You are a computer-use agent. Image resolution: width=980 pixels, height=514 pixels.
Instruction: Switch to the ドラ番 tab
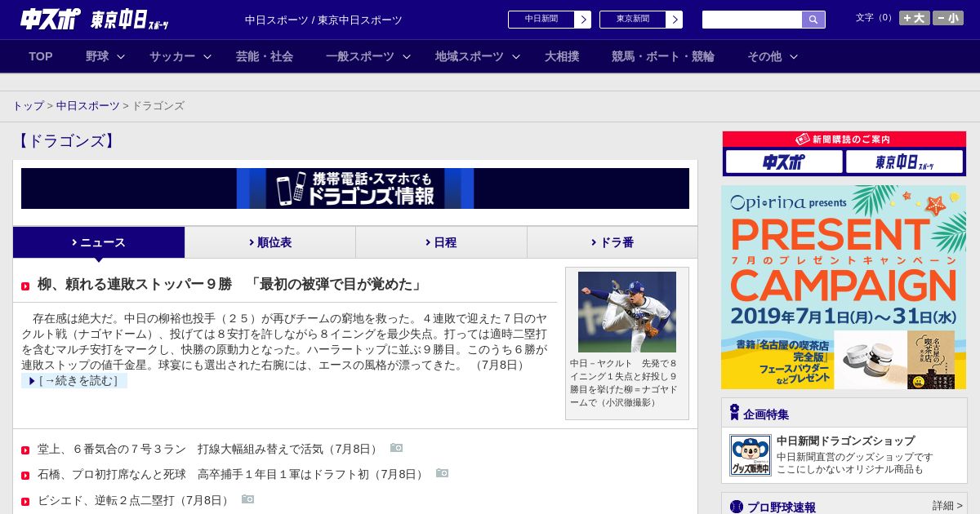[612, 242]
